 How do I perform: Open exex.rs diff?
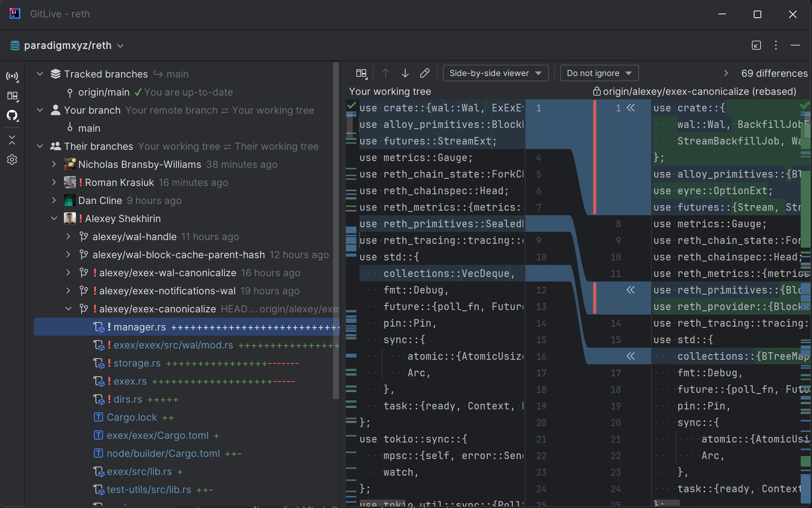coord(130,381)
